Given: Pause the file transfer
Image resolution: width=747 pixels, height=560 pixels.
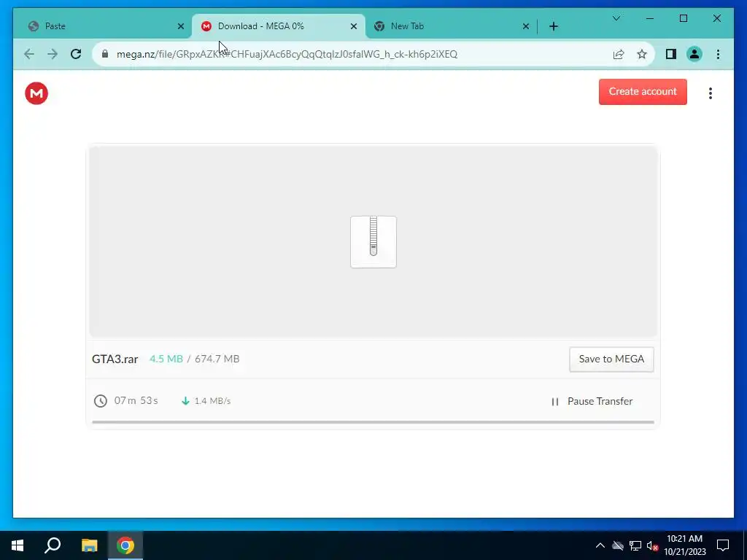Looking at the screenshot, I should point(592,402).
